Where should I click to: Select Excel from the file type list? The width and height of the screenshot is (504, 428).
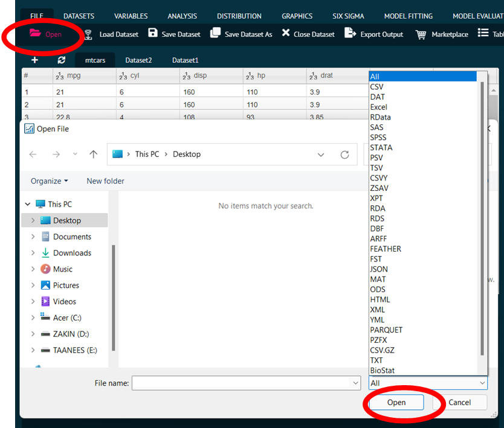[379, 107]
